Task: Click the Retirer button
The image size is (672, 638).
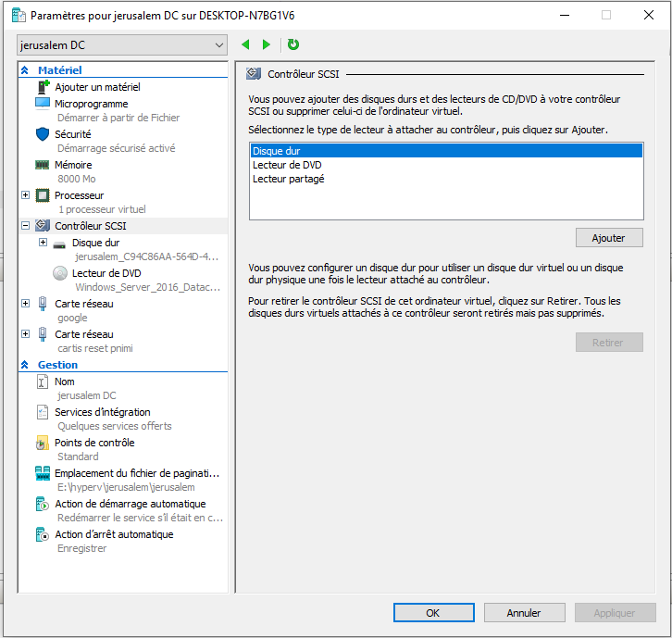Action: pos(609,343)
